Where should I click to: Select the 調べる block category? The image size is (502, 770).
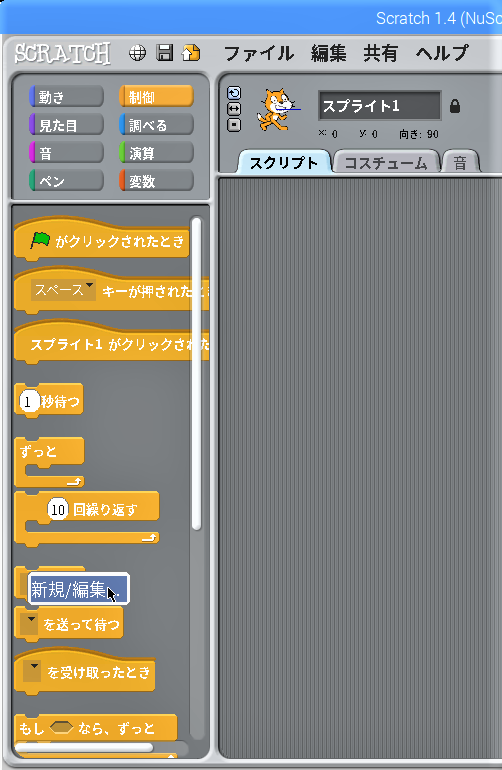click(156, 125)
